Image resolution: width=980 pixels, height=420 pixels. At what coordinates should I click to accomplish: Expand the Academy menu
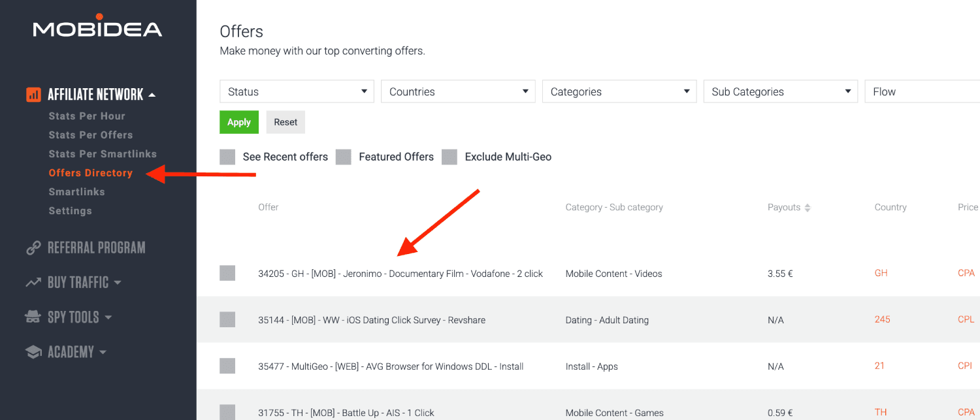[x=103, y=353]
